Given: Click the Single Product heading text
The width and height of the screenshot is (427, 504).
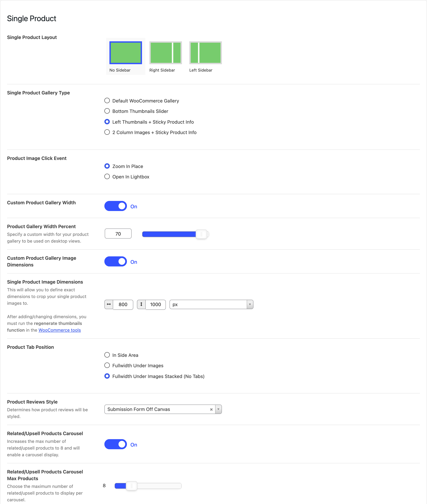Looking at the screenshot, I should 31,18.
